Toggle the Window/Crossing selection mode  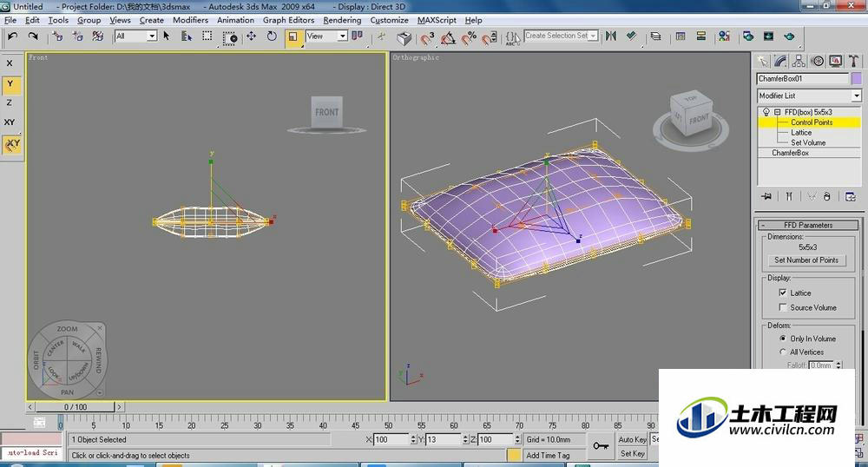230,37
